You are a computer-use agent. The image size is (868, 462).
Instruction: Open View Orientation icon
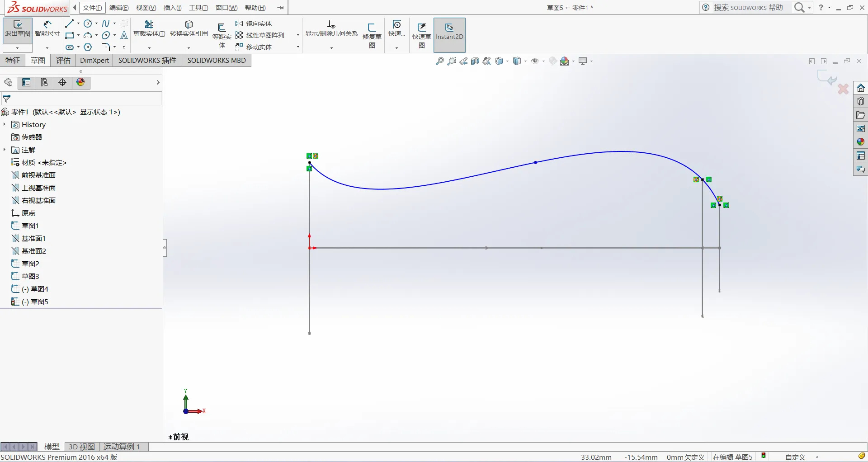[x=499, y=61]
